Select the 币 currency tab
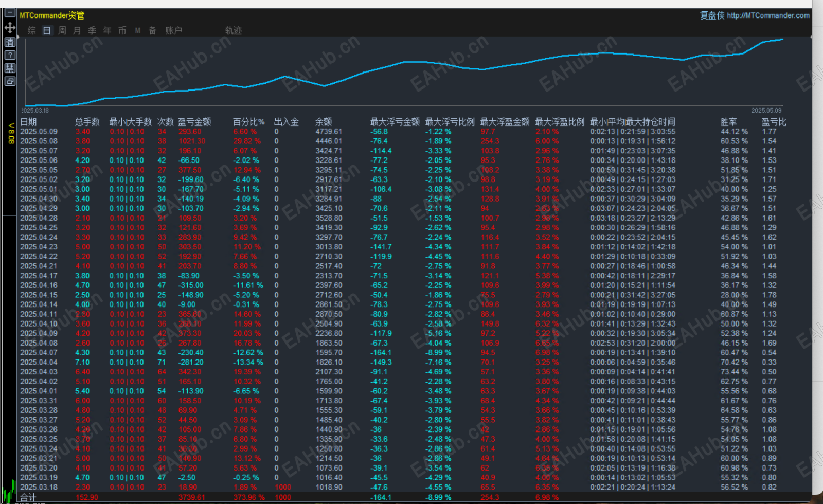This screenshot has height=504, width=823. coord(122,31)
